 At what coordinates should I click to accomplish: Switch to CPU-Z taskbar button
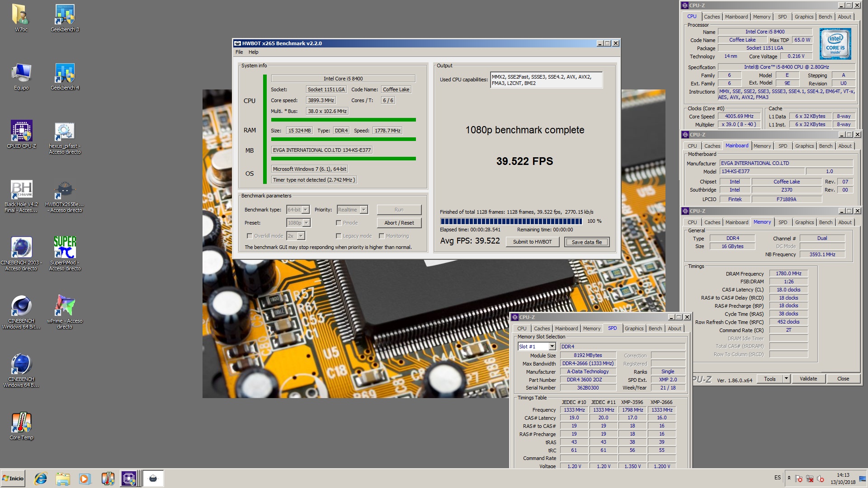129,479
